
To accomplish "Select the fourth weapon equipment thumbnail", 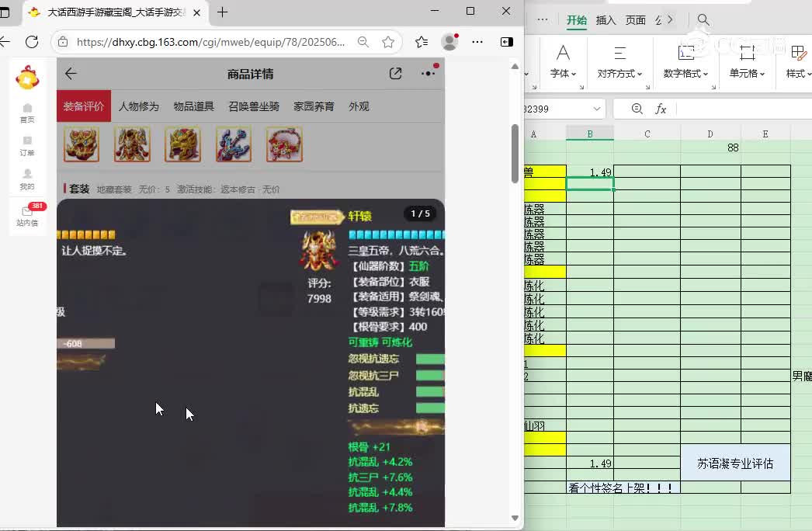I will point(234,144).
